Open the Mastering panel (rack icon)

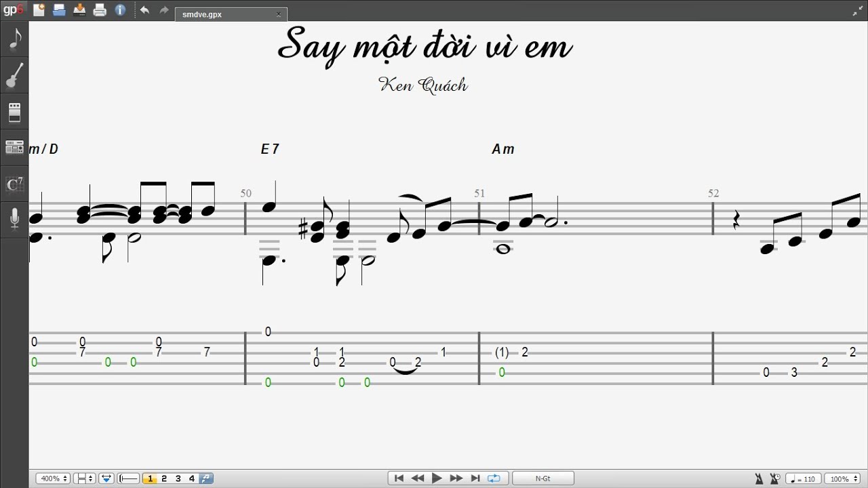tap(14, 148)
